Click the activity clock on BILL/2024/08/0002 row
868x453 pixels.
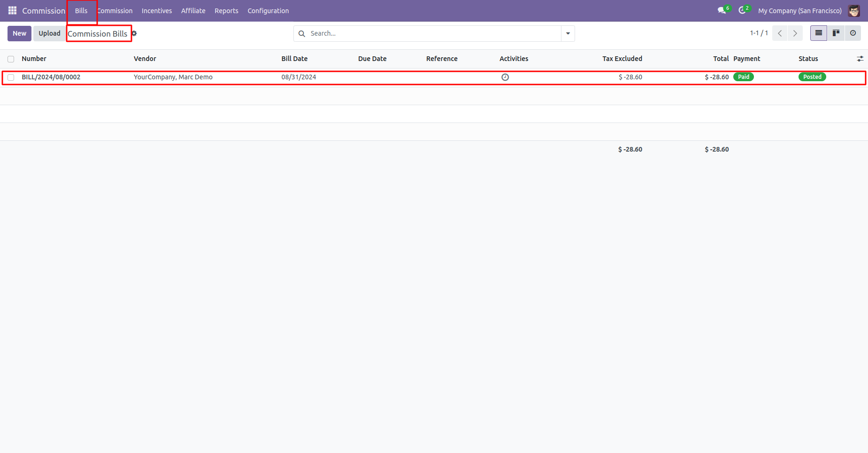pyautogui.click(x=505, y=77)
